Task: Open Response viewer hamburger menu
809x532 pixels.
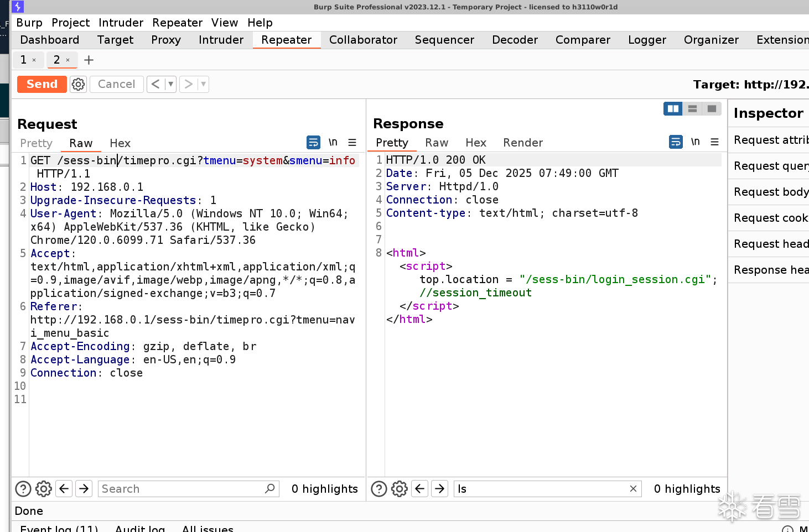Action: 714,142
